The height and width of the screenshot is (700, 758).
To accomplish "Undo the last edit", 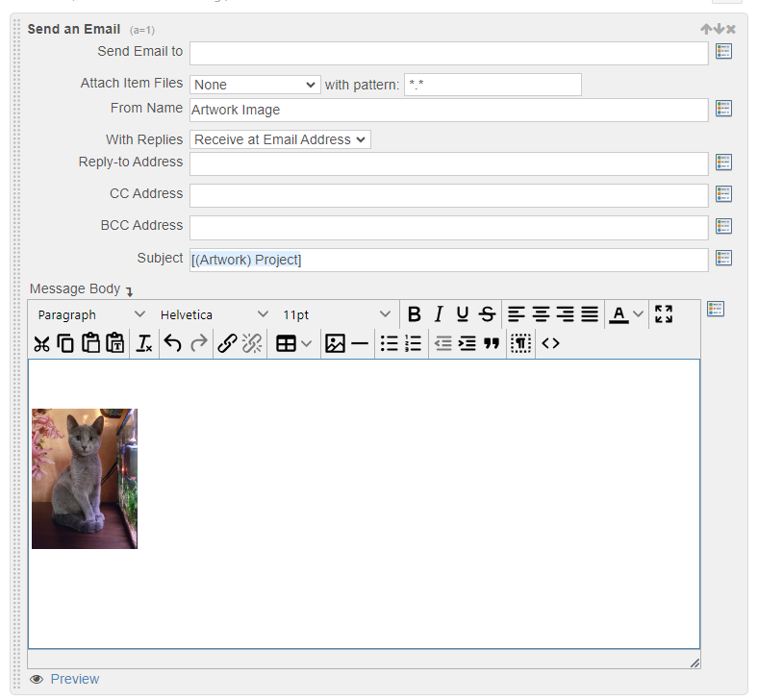I will click(x=173, y=344).
